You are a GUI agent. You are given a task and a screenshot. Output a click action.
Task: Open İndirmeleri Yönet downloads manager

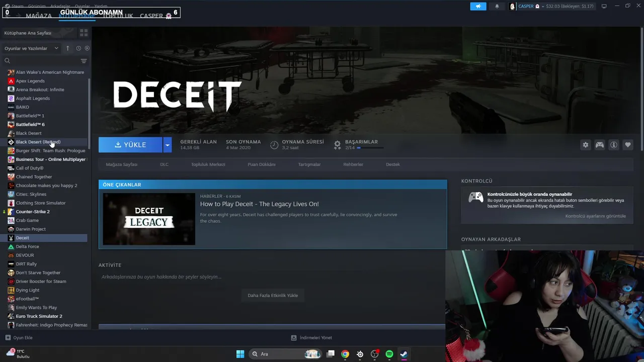[x=311, y=338]
